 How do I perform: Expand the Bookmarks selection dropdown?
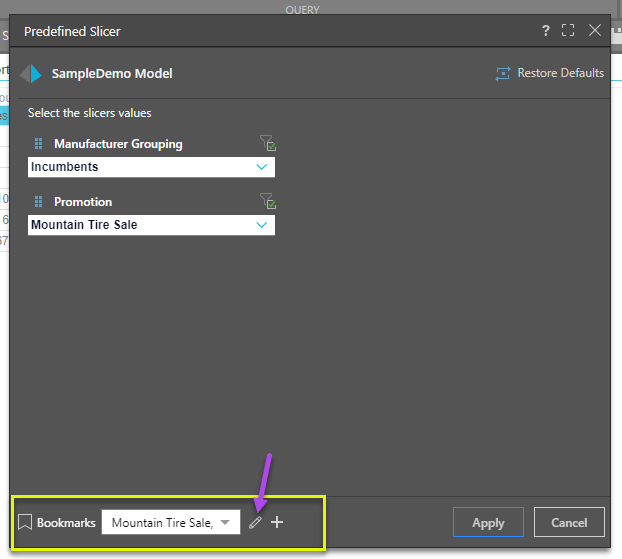pos(225,522)
